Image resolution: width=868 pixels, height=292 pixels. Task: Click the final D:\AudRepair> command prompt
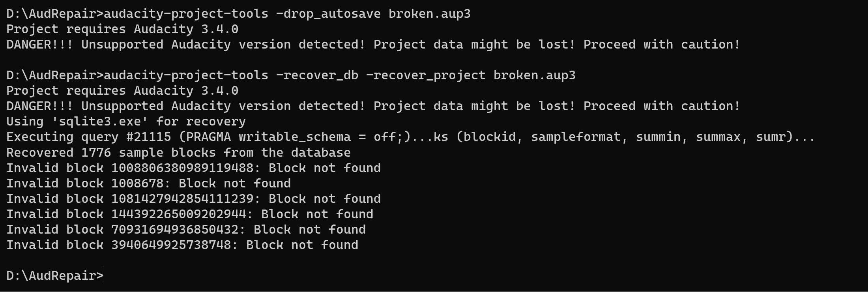[x=54, y=275]
